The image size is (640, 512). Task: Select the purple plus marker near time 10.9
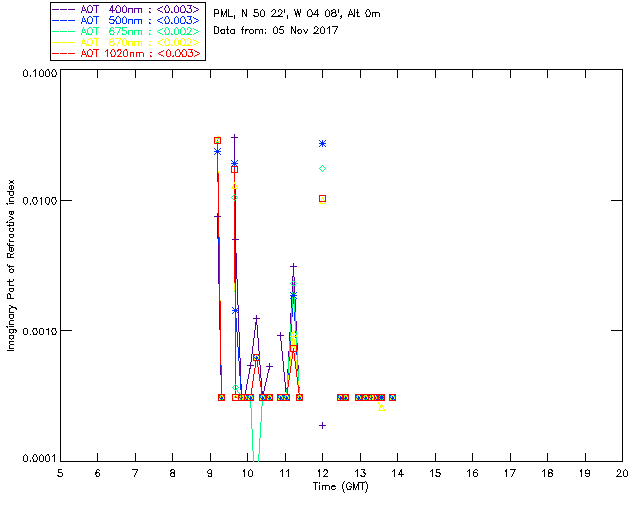280,336
